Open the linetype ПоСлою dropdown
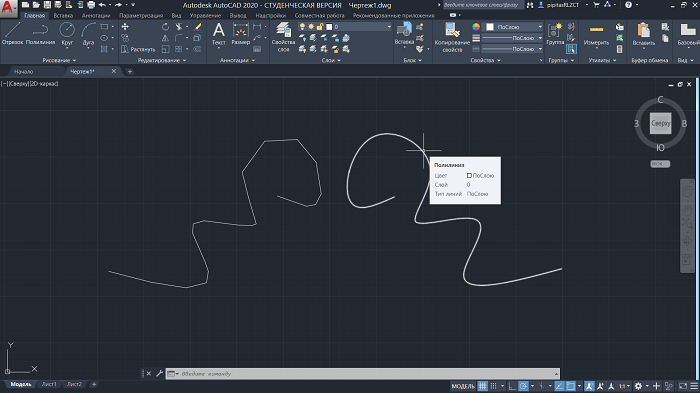Viewport: 700px width, 393px height. 512,49
